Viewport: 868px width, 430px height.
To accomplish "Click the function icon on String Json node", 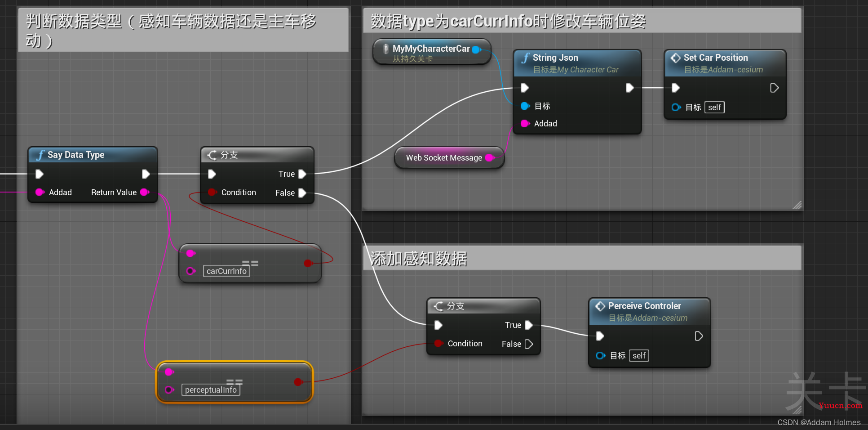I will click(526, 58).
